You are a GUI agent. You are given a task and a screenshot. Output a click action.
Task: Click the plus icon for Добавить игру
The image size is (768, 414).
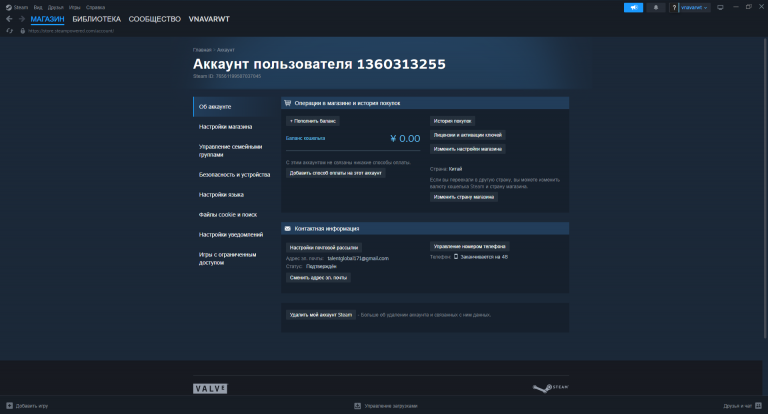pyautogui.click(x=9, y=406)
